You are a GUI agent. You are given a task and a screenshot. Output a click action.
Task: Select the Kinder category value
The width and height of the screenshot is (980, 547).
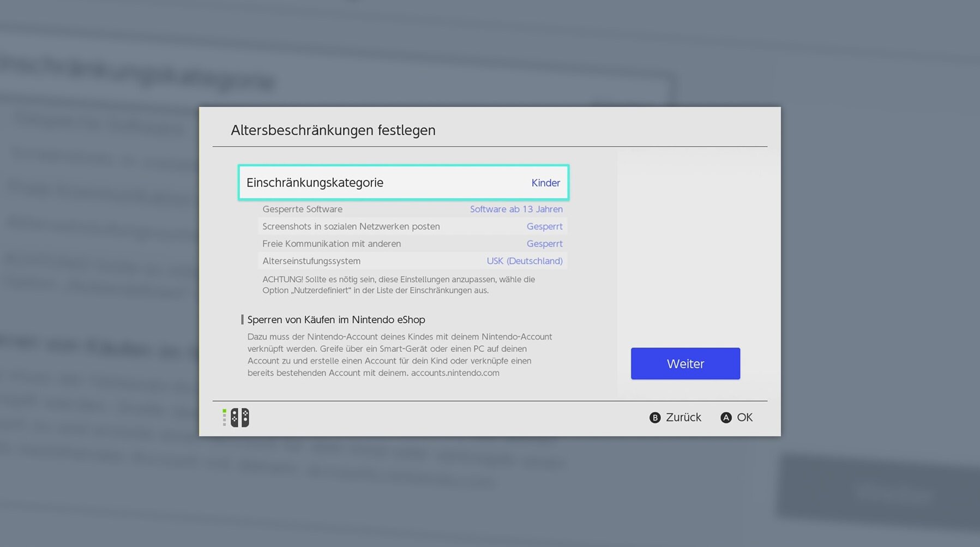point(545,183)
